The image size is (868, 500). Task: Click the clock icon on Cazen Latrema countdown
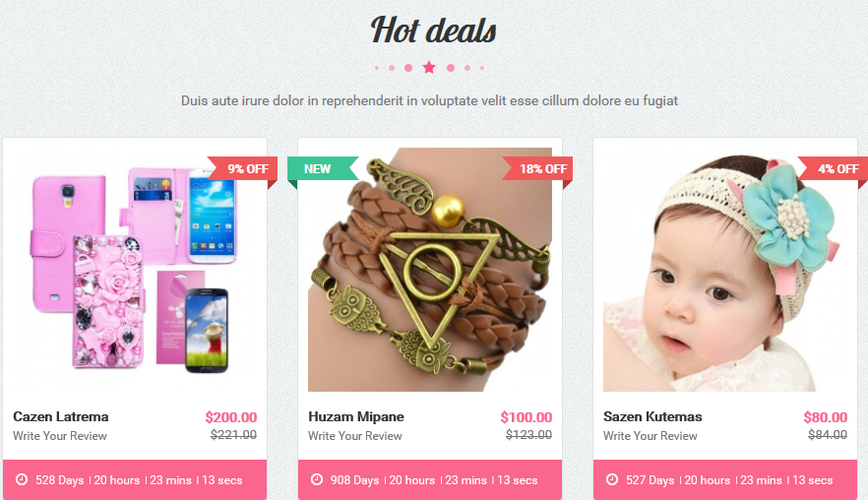click(x=22, y=479)
